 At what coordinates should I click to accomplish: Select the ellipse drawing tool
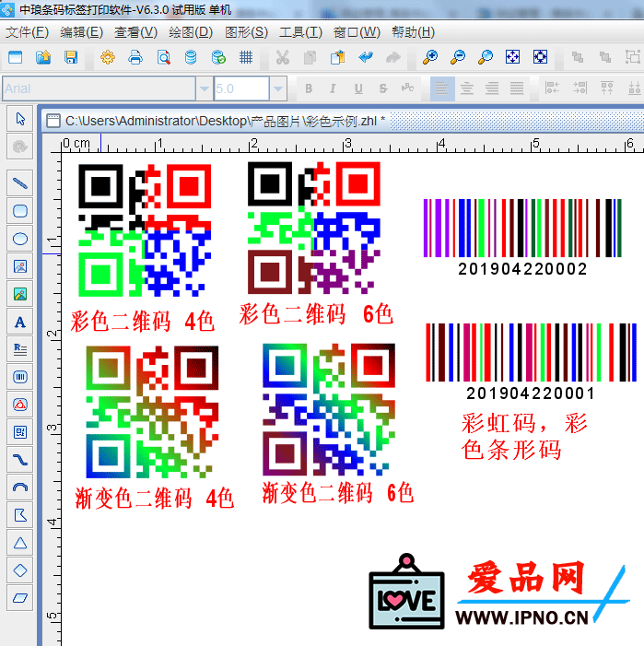pyautogui.click(x=19, y=239)
